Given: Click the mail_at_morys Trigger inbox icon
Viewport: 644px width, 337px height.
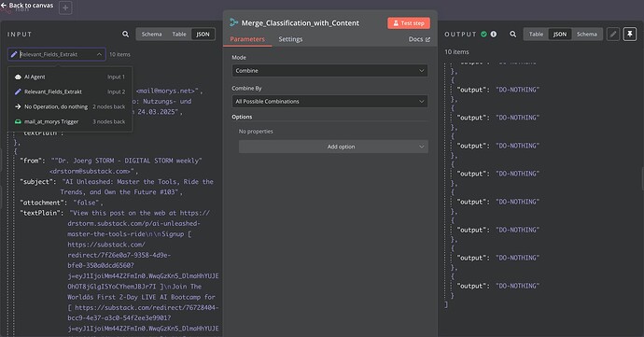Looking at the screenshot, I should (18, 121).
